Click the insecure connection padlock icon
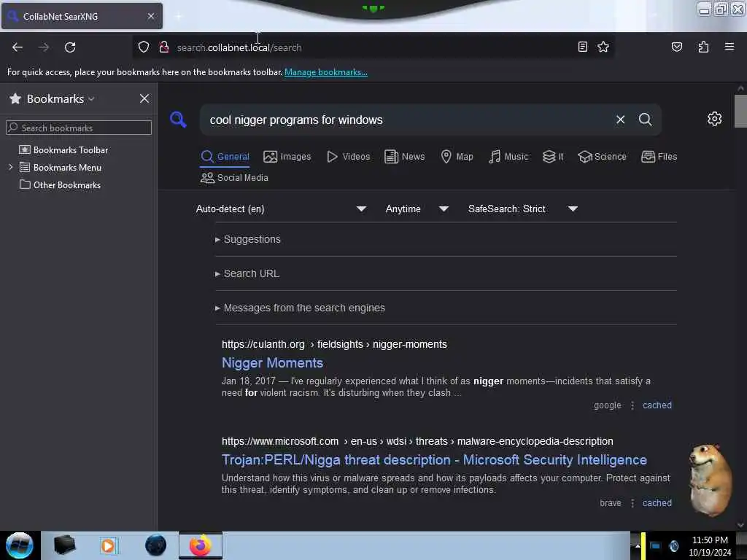This screenshot has height=560, width=747. pyautogui.click(x=164, y=47)
